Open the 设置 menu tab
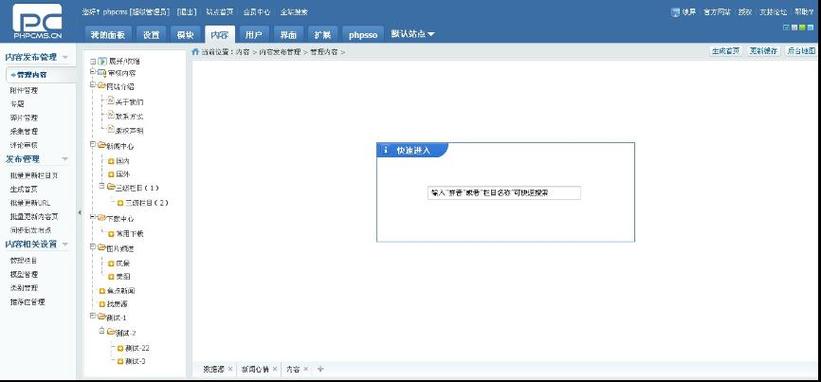 point(151,35)
